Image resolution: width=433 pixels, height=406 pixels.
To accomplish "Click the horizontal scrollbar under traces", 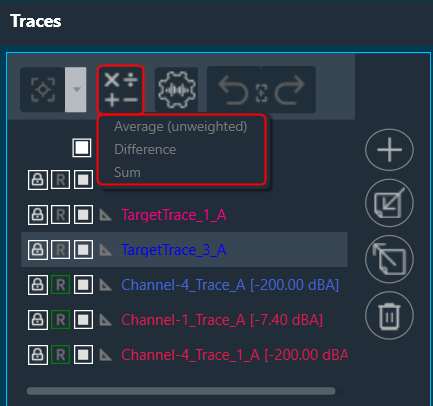I will coord(181,391).
